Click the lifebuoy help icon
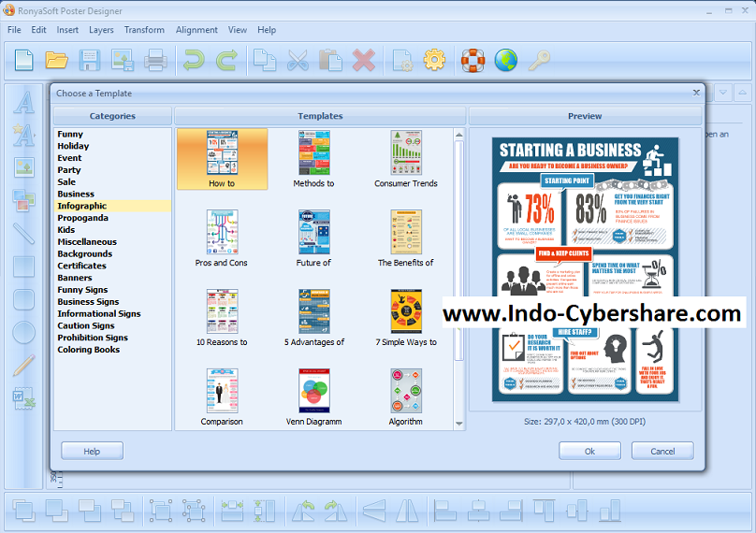The image size is (756, 533). (472, 60)
